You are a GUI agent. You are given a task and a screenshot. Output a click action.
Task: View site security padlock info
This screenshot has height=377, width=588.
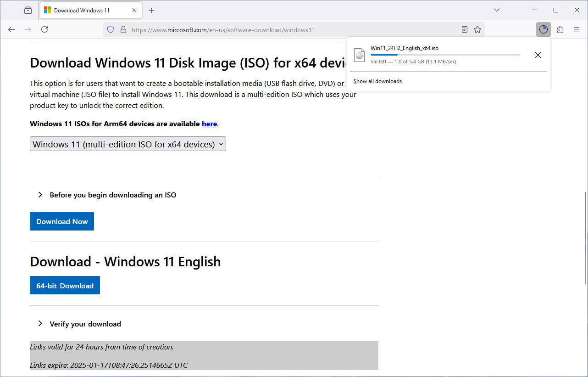[123, 29]
